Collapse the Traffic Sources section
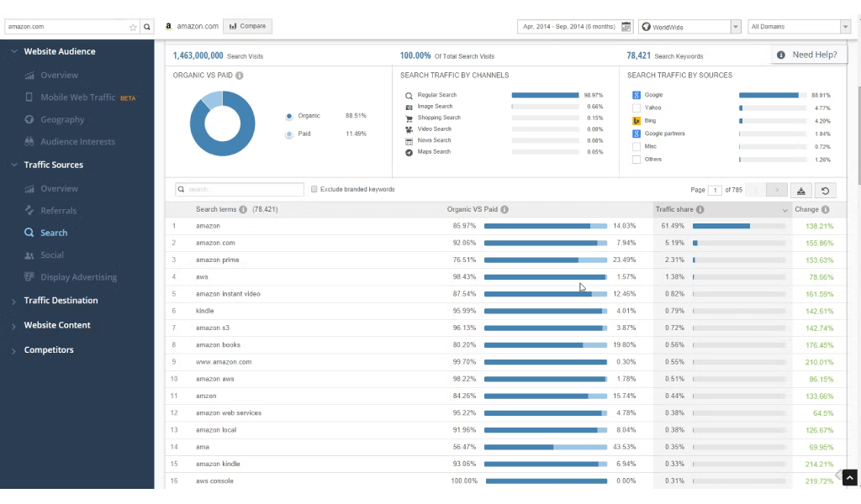The height and width of the screenshot is (504, 861). pyautogui.click(x=14, y=165)
